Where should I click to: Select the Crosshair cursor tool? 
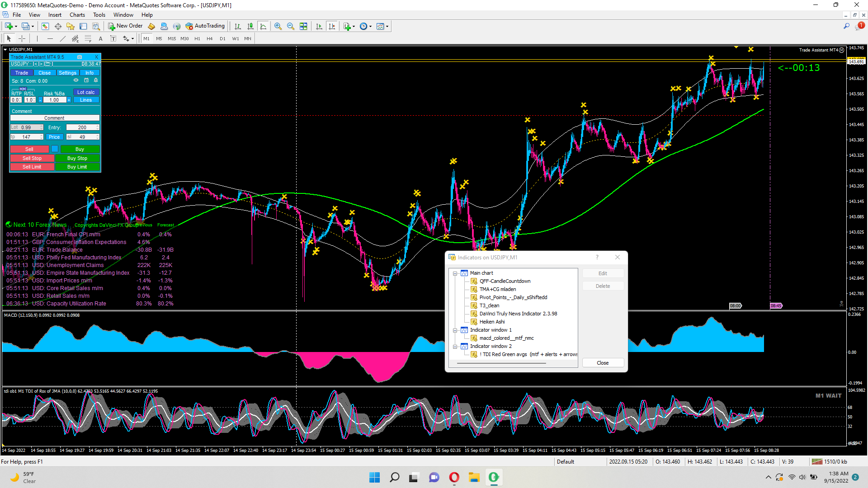[x=22, y=39]
